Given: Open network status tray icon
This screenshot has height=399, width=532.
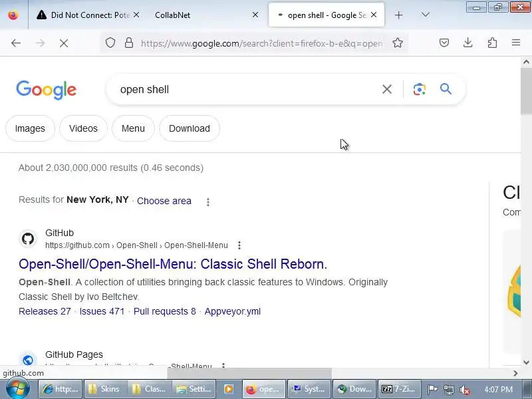Looking at the screenshot, I should coord(448,390).
